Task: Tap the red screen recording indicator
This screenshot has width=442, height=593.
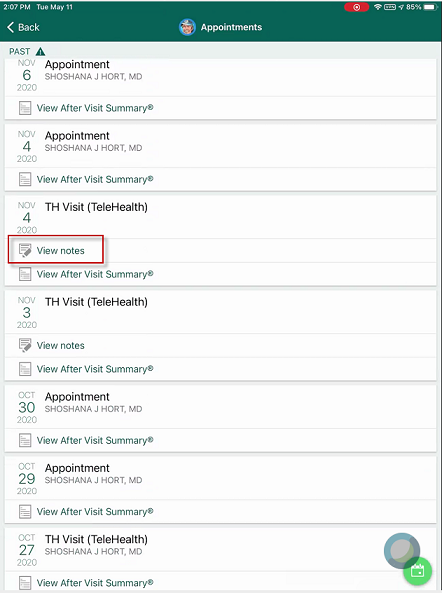Action: [357, 7]
